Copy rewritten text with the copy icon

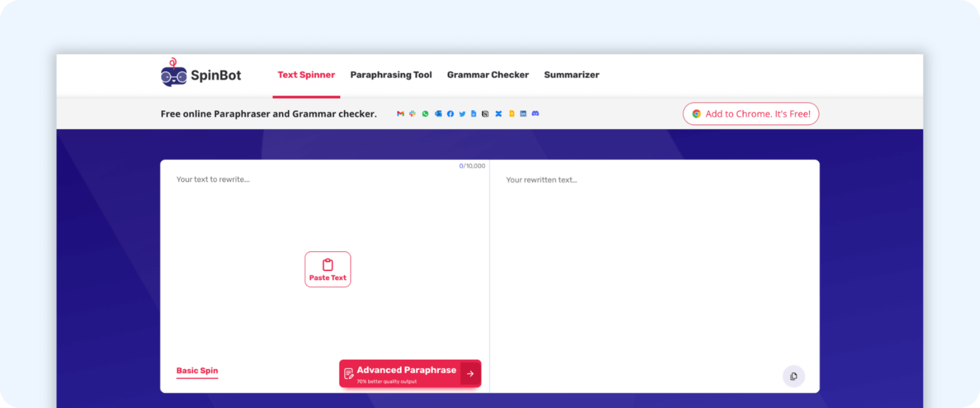794,376
